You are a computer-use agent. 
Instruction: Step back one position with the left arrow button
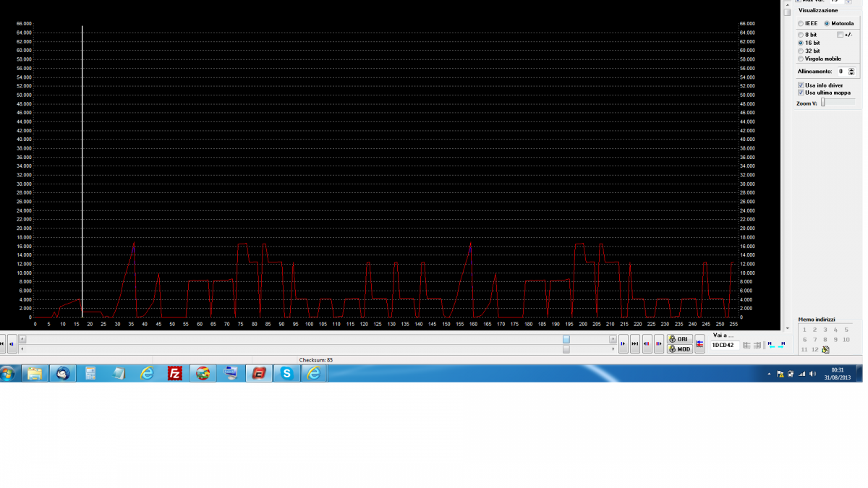12,344
